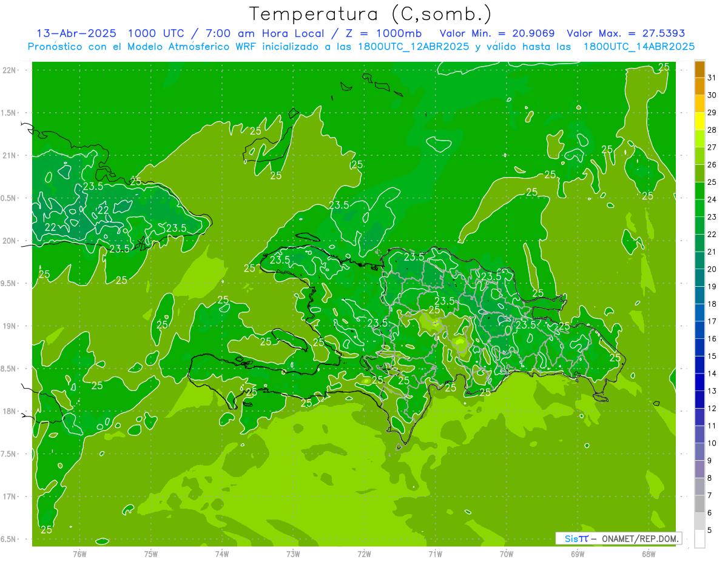Click the 21N latitude axis label
The image size is (728, 562).
coord(10,156)
